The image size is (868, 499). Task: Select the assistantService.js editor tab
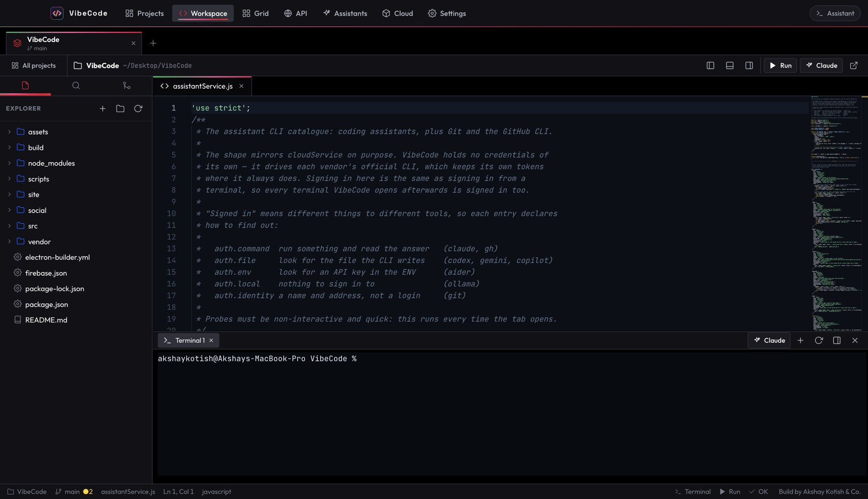pos(203,86)
